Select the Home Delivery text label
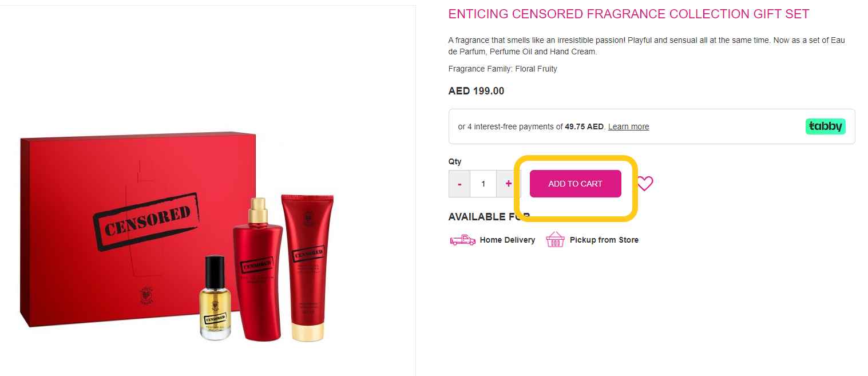868x376 pixels. click(507, 240)
